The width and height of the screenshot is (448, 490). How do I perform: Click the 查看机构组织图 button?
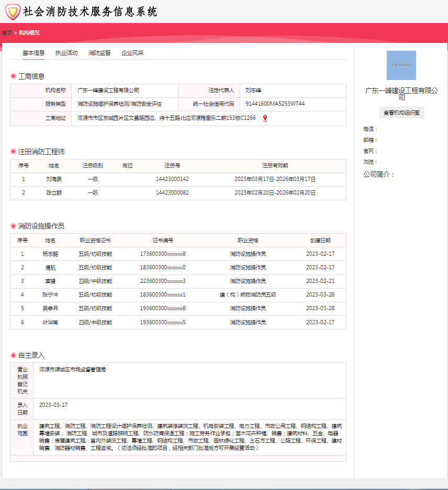click(x=401, y=112)
